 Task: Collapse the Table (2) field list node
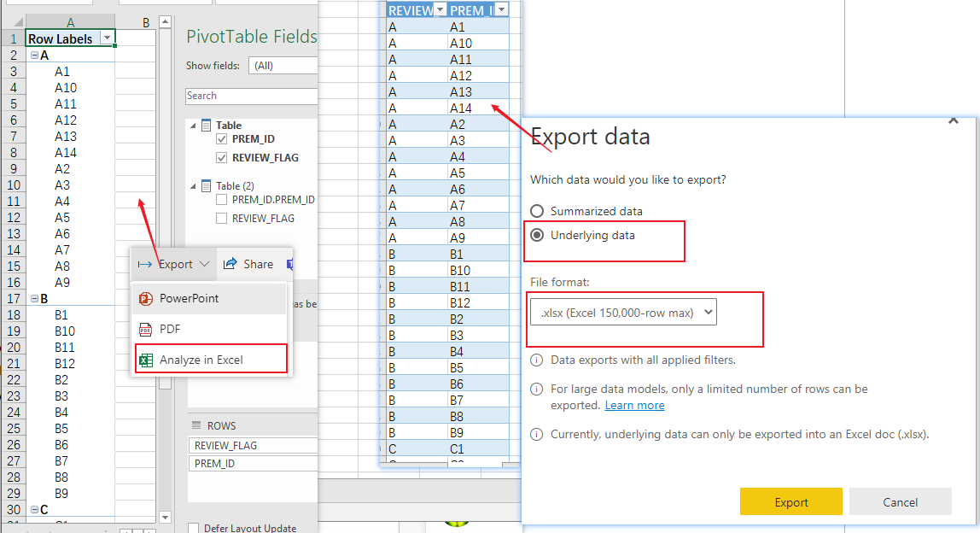point(193,186)
